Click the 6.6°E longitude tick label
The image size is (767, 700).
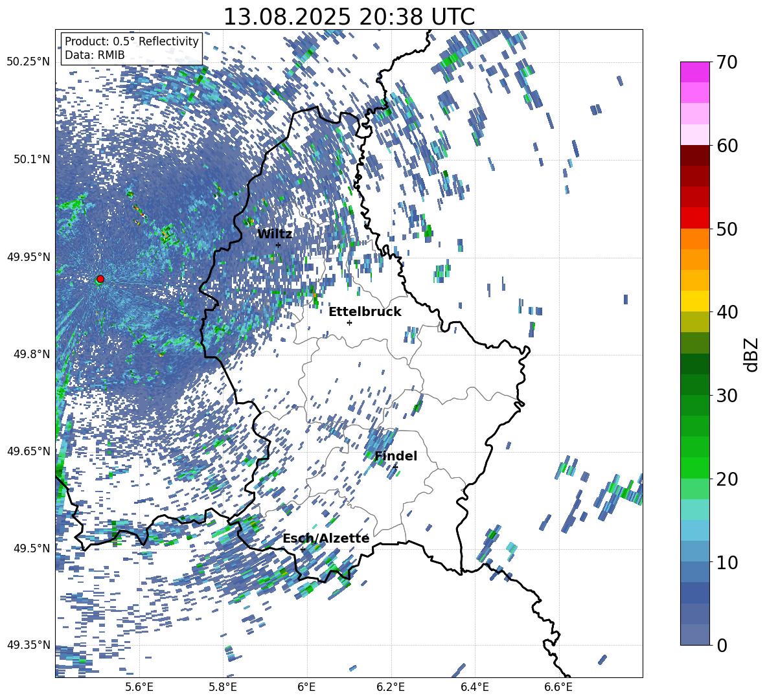coord(558,687)
